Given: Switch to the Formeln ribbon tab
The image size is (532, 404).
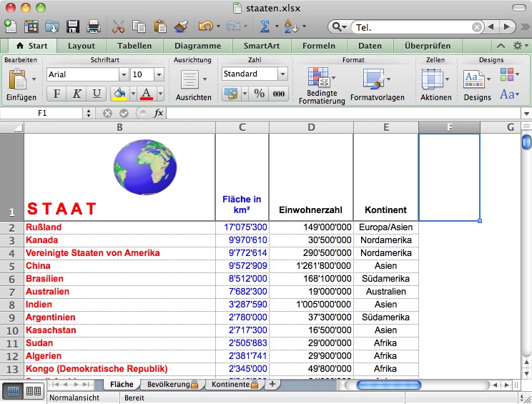Looking at the screenshot, I should pyautogui.click(x=318, y=46).
